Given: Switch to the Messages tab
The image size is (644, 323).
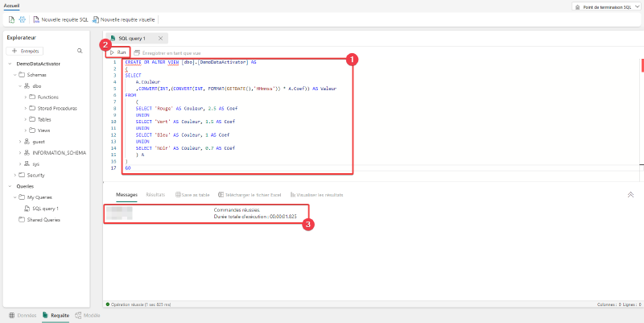Looking at the screenshot, I should [126, 195].
